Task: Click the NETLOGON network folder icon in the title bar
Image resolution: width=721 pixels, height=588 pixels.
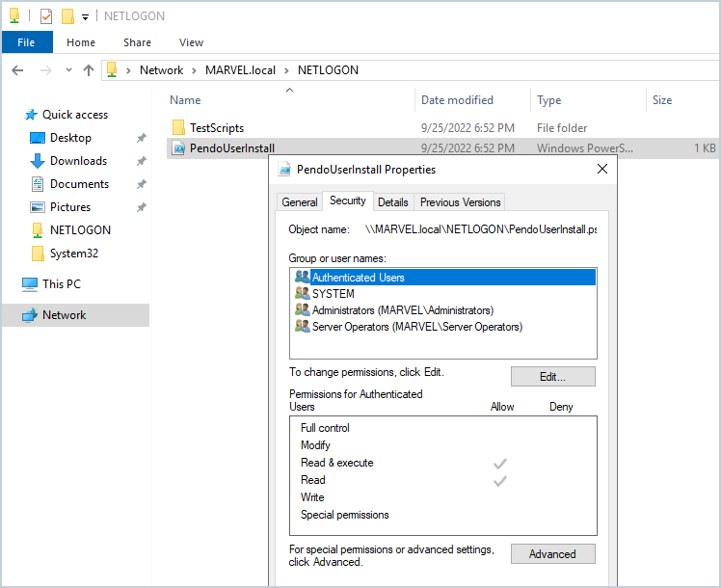Action: click(14, 16)
